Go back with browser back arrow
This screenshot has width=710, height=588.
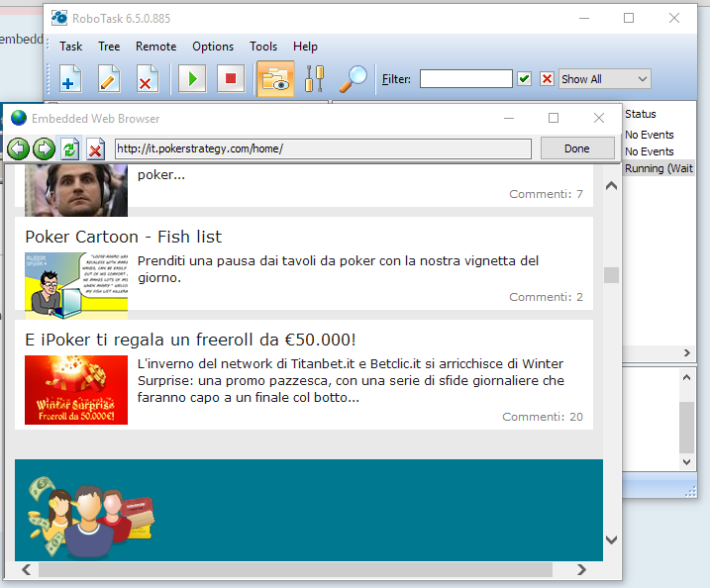pyautogui.click(x=18, y=148)
